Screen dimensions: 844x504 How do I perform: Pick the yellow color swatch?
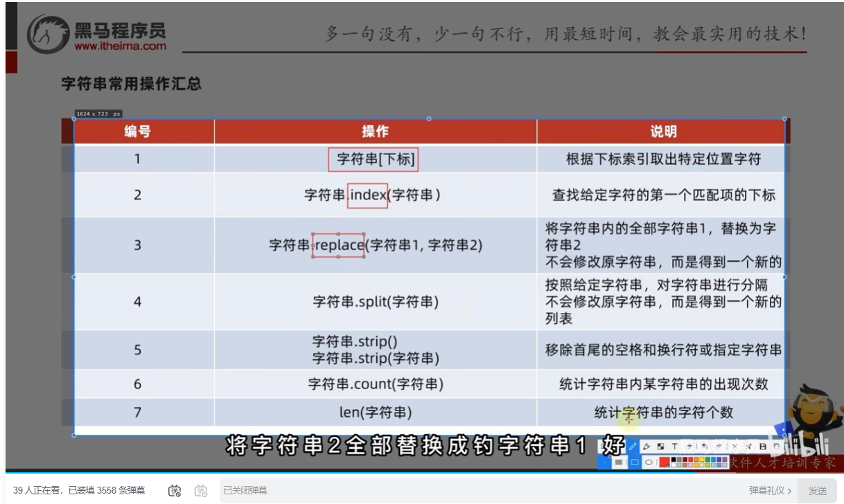[702, 459]
